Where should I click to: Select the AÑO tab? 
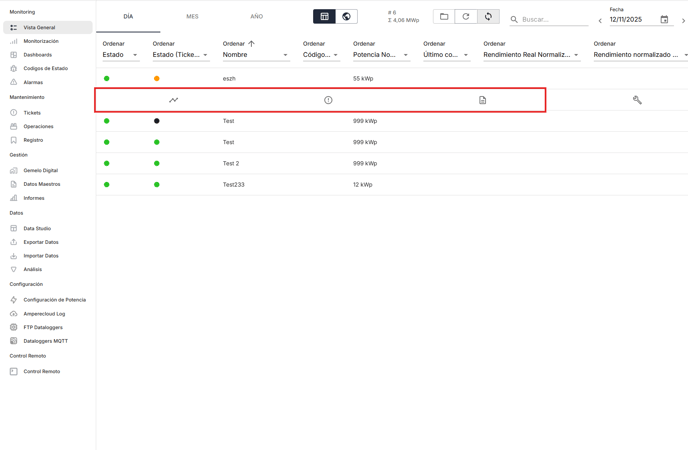click(257, 17)
